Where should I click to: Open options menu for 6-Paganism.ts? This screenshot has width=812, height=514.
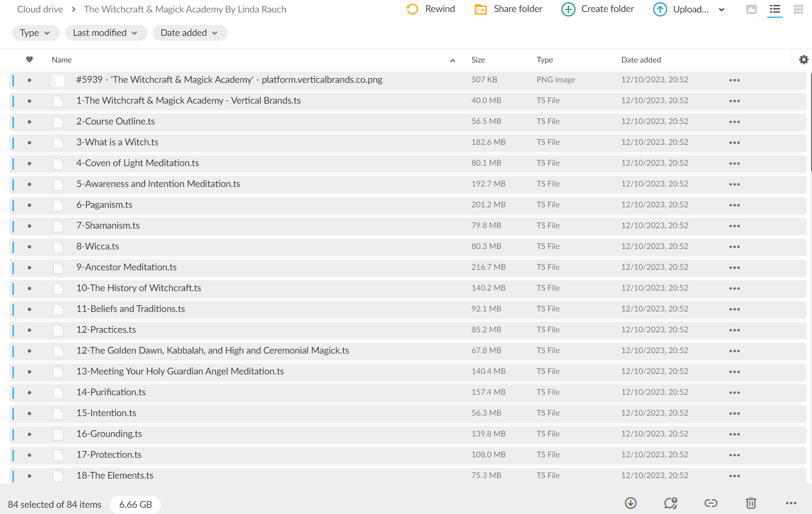click(734, 205)
